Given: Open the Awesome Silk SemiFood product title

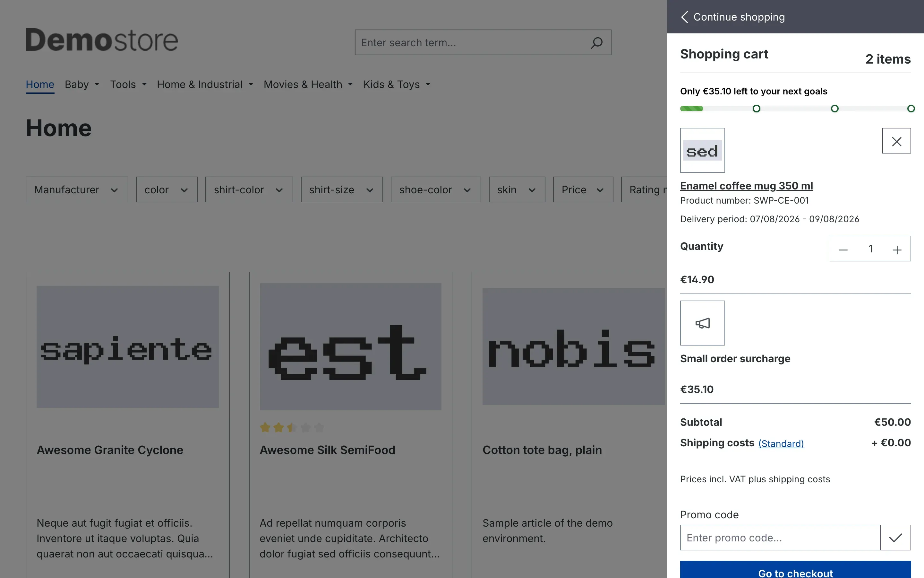Looking at the screenshot, I should [x=327, y=450].
